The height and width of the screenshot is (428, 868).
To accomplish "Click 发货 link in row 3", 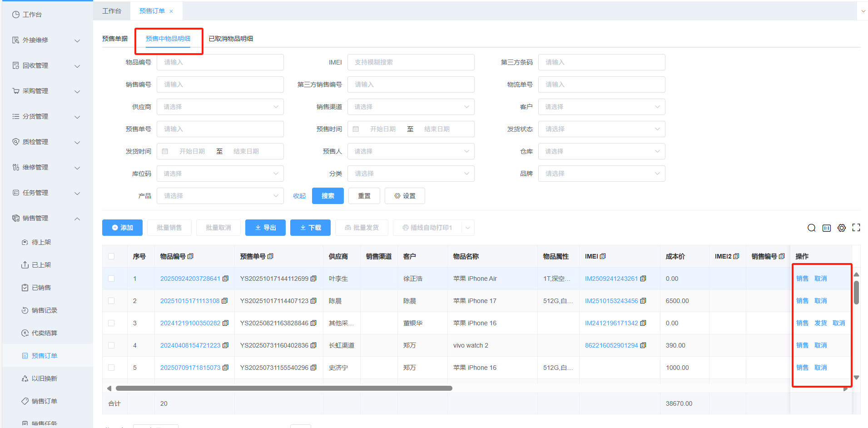I will (820, 323).
